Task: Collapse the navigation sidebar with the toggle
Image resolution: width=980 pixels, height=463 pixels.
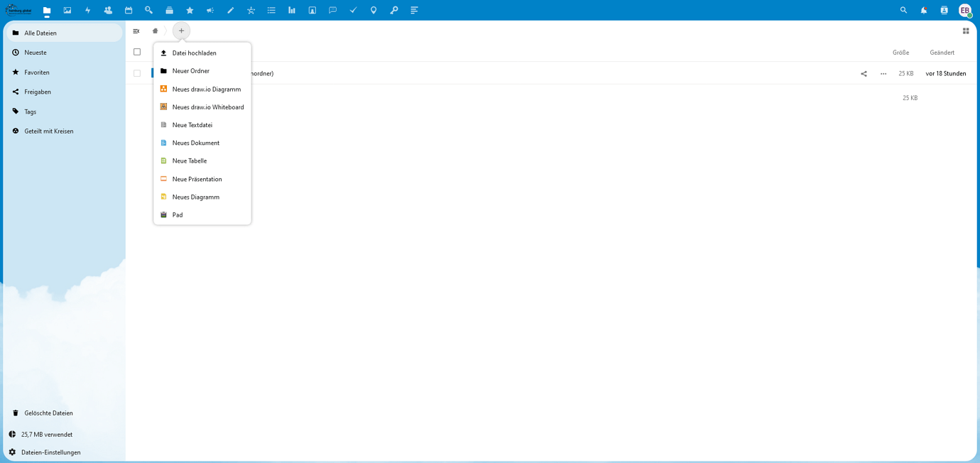Action: (x=135, y=31)
